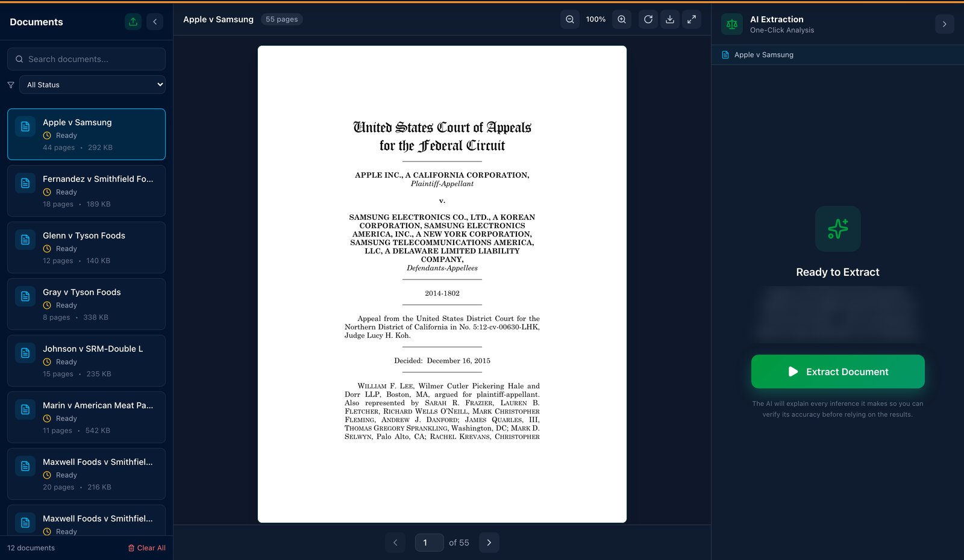Open Johnson v SRM-Double L document
964x560 pixels.
pos(86,361)
